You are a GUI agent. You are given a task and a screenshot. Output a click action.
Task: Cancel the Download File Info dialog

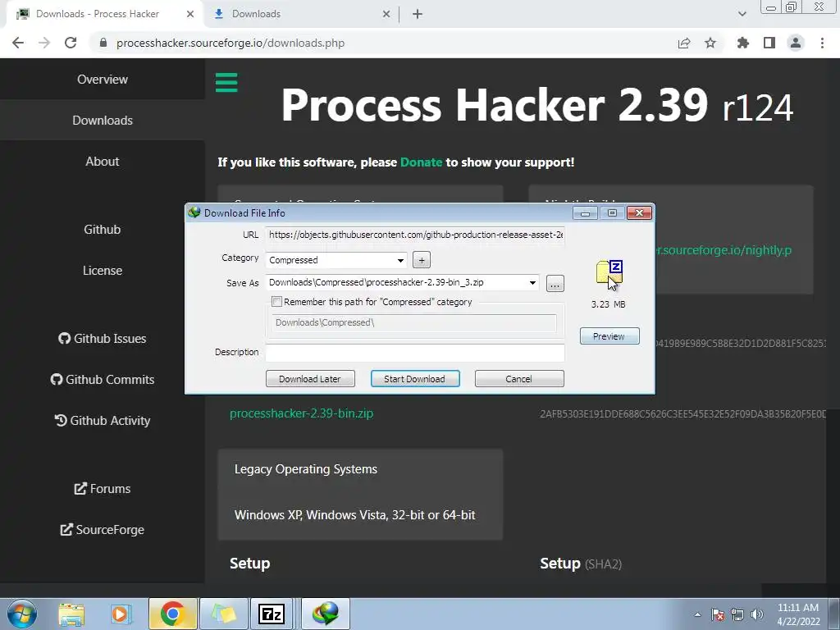click(x=519, y=379)
